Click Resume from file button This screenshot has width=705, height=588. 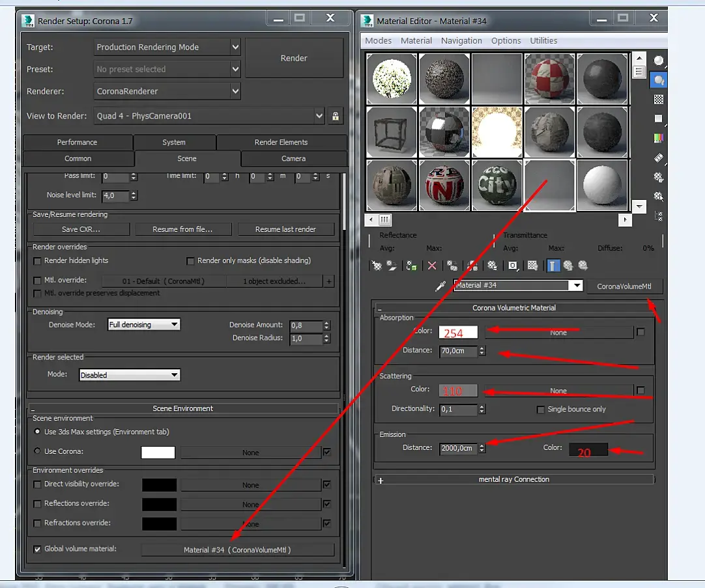click(x=182, y=230)
